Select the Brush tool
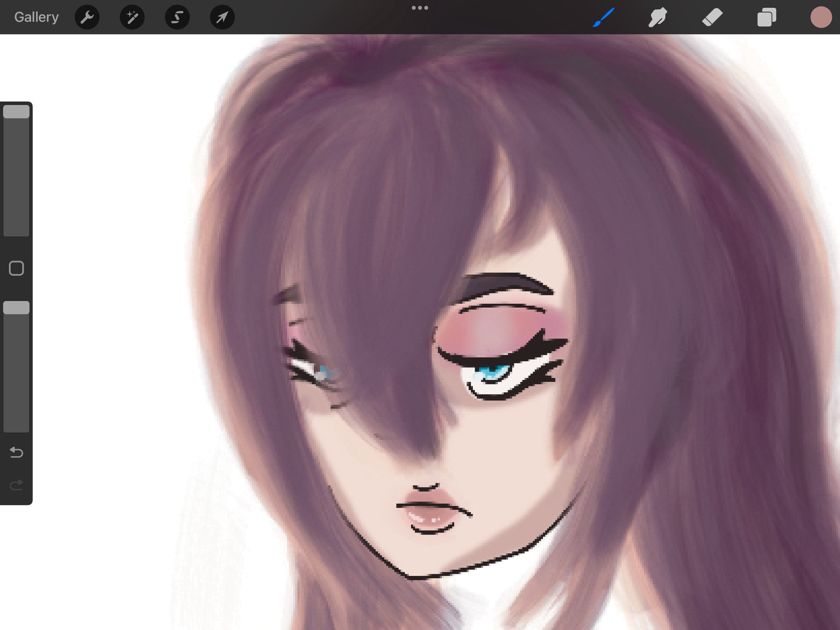 click(x=604, y=17)
